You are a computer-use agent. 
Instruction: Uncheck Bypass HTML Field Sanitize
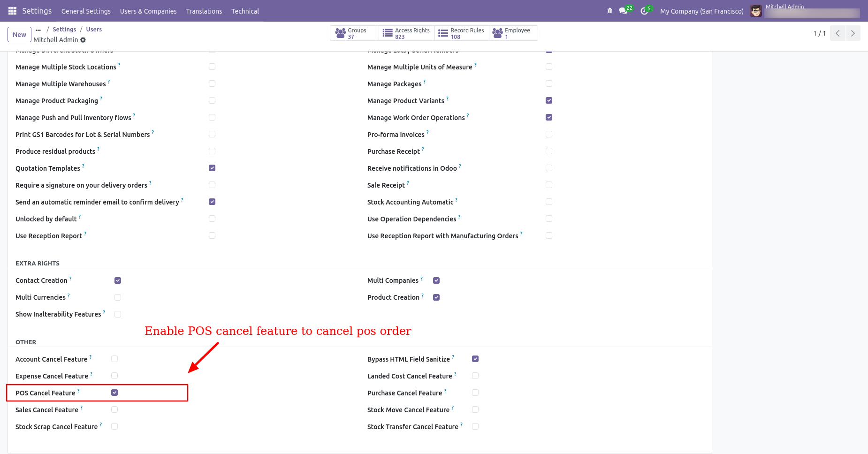[x=475, y=359]
